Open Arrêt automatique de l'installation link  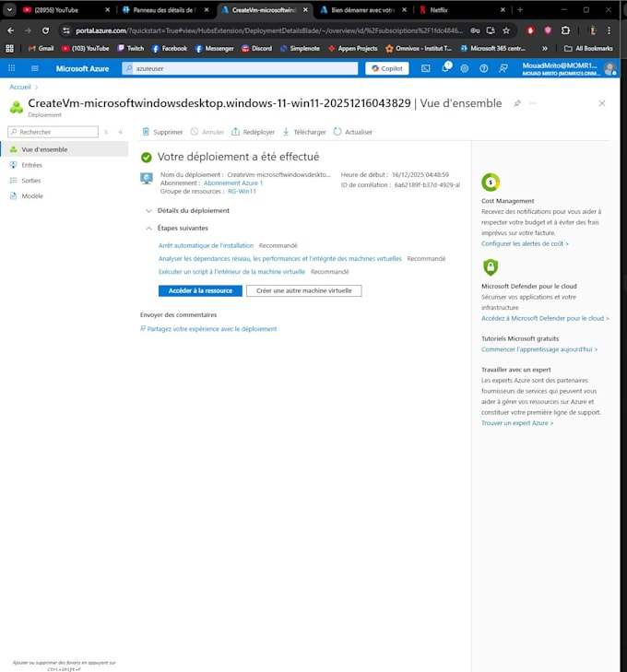click(207, 245)
